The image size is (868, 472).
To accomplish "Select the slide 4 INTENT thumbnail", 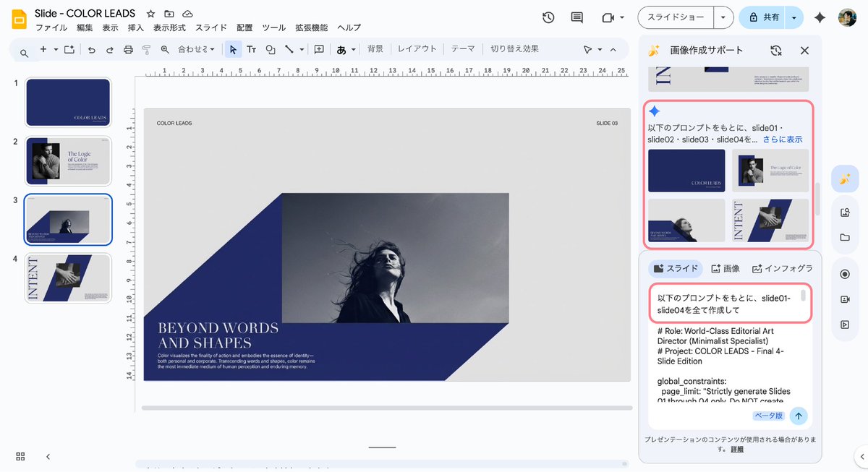I will coord(68,278).
